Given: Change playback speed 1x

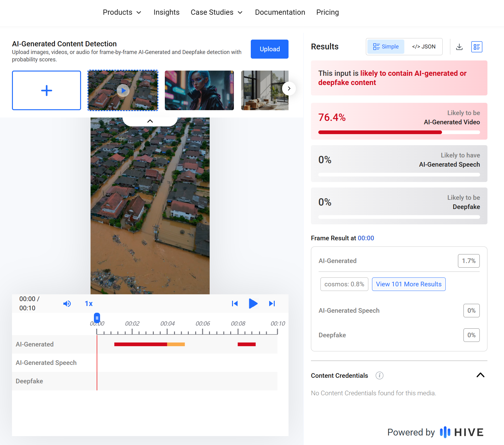Looking at the screenshot, I should coord(89,304).
